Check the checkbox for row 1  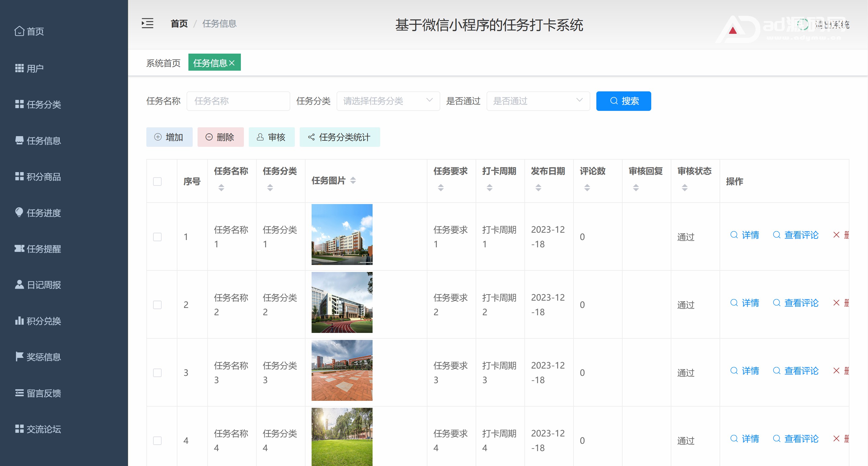pos(157,237)
